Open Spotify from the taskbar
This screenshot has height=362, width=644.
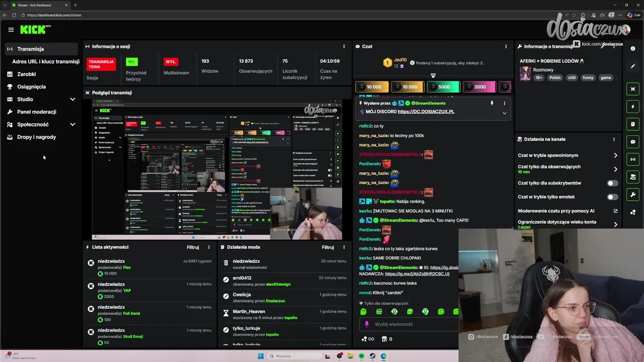pos(361,356)
